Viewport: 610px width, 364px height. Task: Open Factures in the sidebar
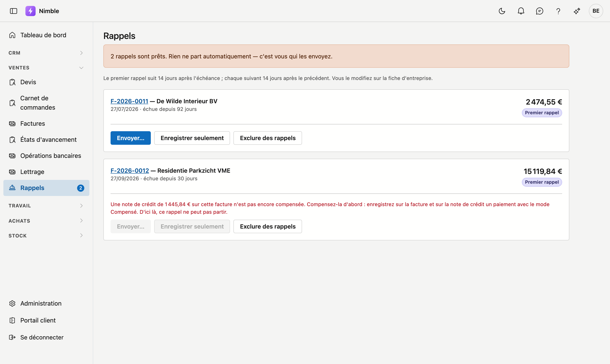(x=46, y=124)
